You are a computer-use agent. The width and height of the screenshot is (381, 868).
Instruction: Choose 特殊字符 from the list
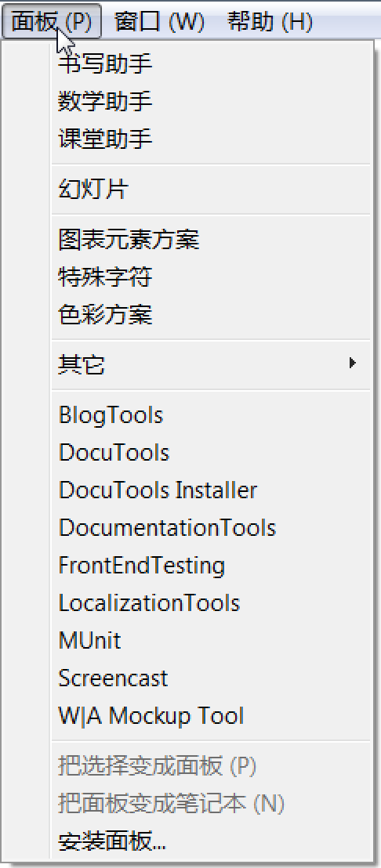click(210, 277)
